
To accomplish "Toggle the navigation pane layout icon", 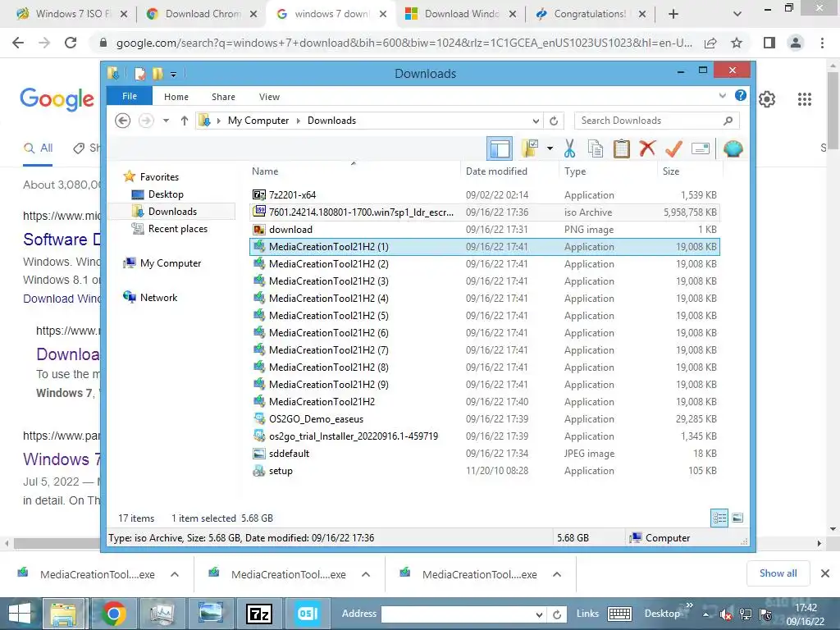I will tap(500, 148).
